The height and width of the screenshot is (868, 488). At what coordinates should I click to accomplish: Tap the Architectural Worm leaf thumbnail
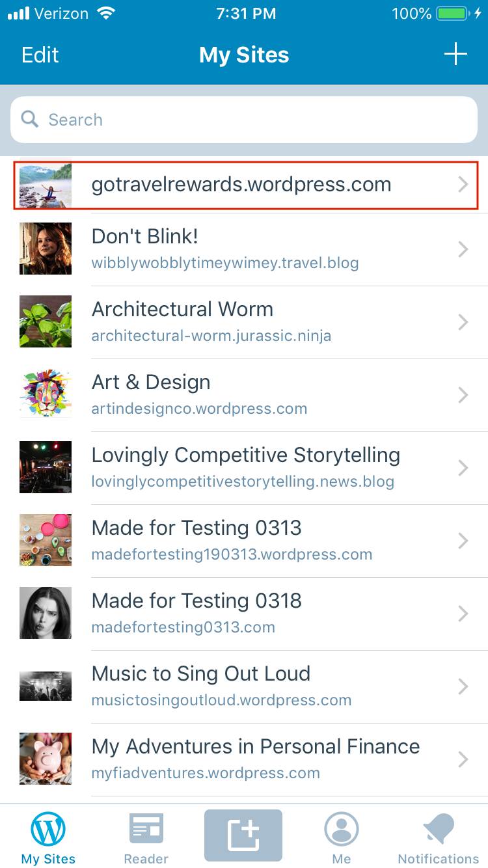[x=46, y=321]
